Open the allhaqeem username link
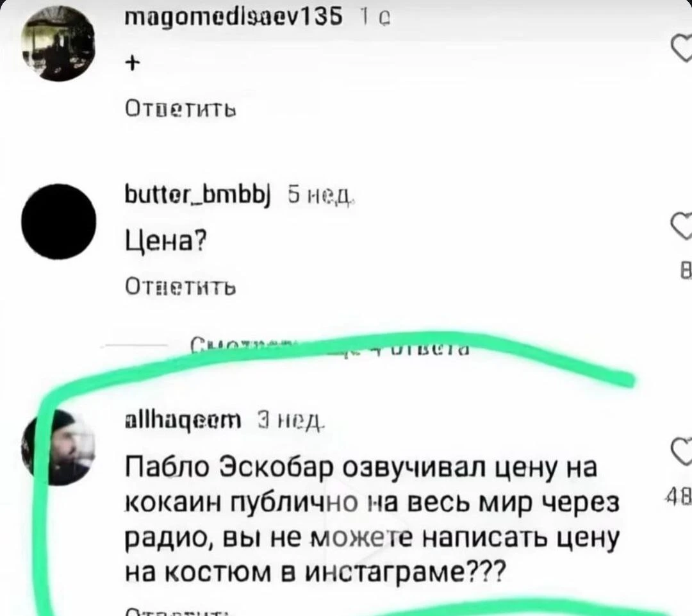This screenshot has height=616, width=692. 183,420
